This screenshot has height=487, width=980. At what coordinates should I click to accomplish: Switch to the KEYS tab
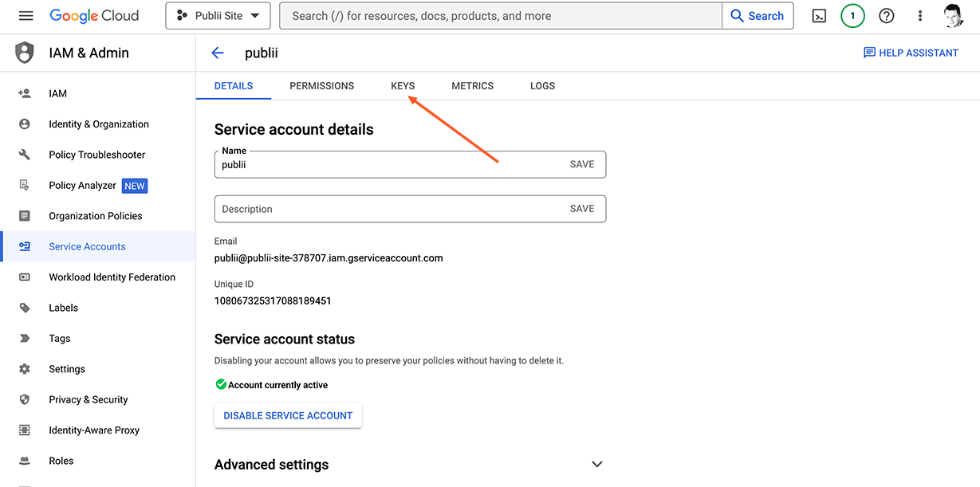403,85
